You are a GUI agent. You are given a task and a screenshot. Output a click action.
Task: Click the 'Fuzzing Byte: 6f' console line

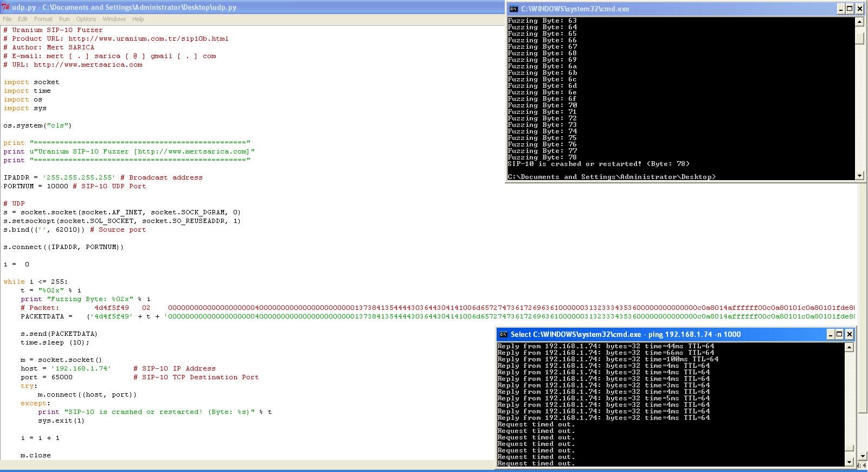click(x=542, y=99)
